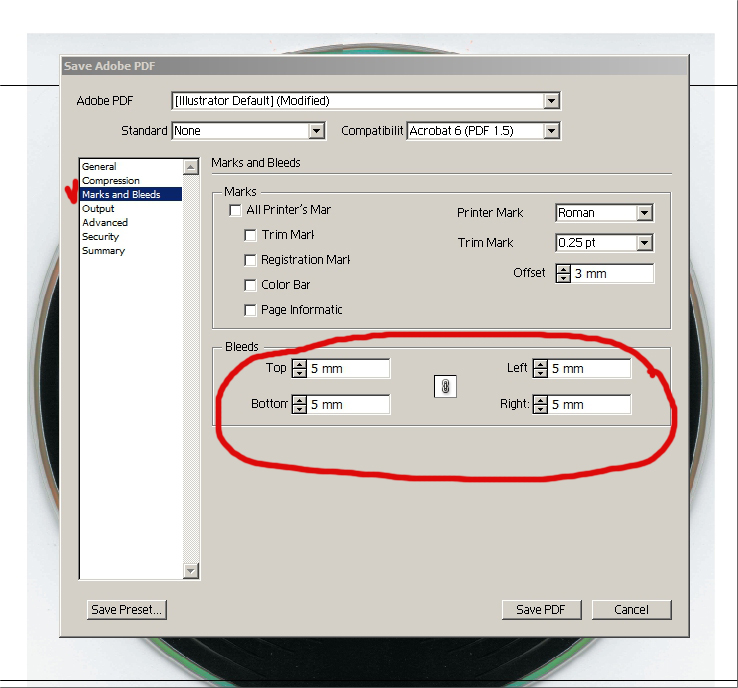Open the Compatibility dropdown showing Acrobat 6

[483, 130]
